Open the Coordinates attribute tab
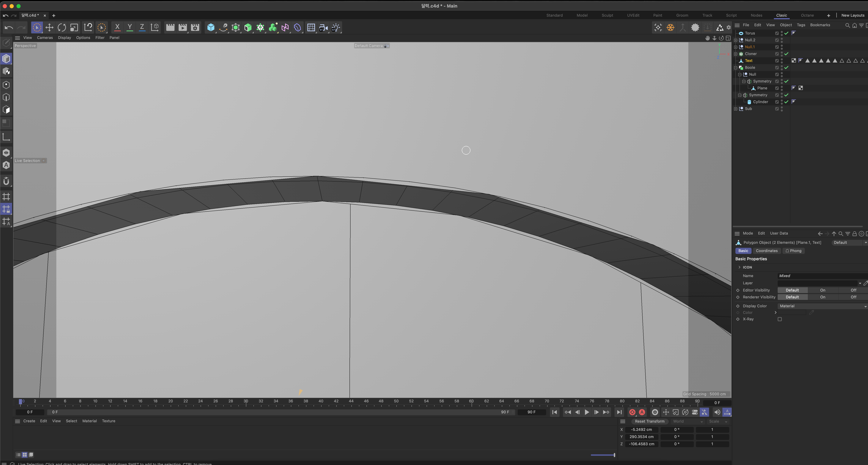The width and height of the screenshot is (868, 465). point(766,251)
